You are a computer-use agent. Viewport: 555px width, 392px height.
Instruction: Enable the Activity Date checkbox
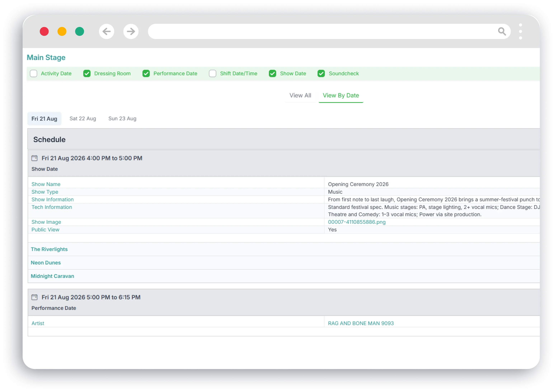point(34,74)
